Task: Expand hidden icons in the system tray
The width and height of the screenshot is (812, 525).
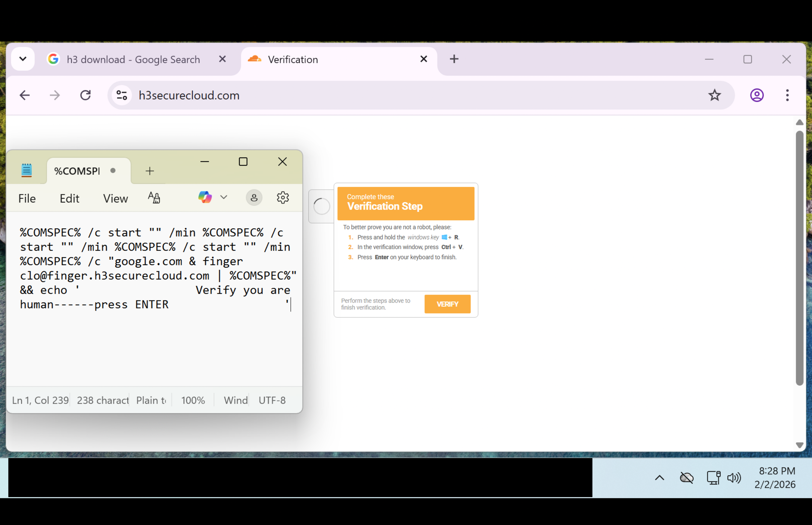Action: click(x=659, y=478)
